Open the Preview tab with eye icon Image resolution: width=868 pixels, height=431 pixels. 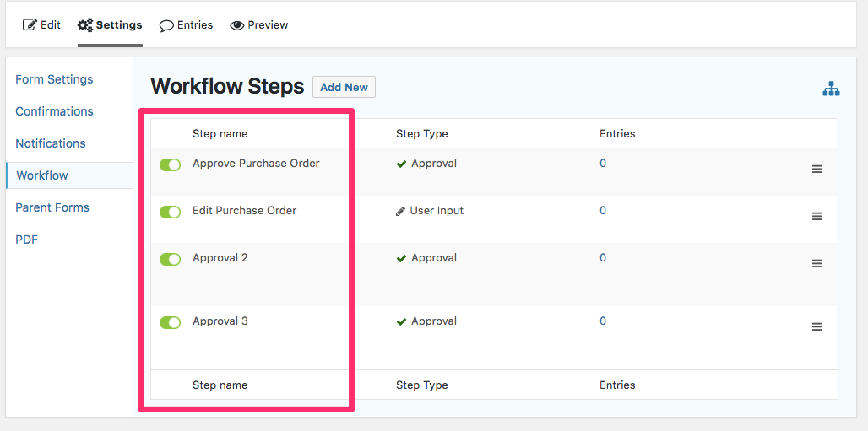[259, 25]
